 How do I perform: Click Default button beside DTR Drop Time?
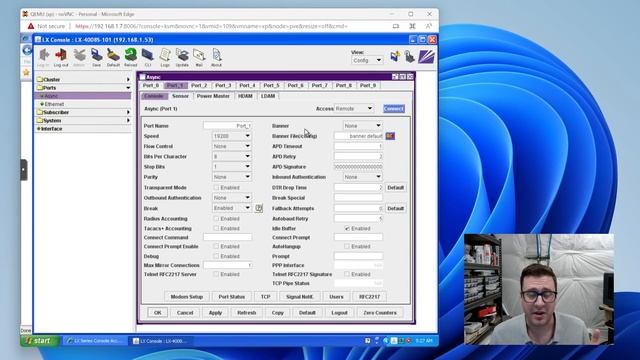click(395, 187)
